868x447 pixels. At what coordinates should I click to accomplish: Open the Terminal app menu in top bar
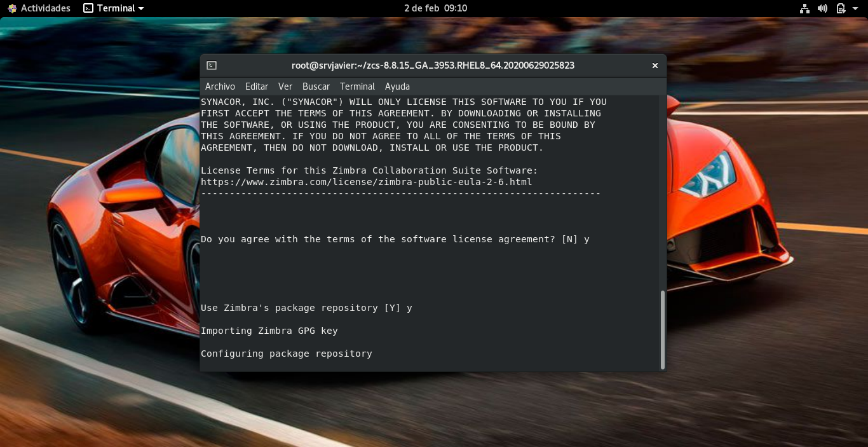[114, 8]
